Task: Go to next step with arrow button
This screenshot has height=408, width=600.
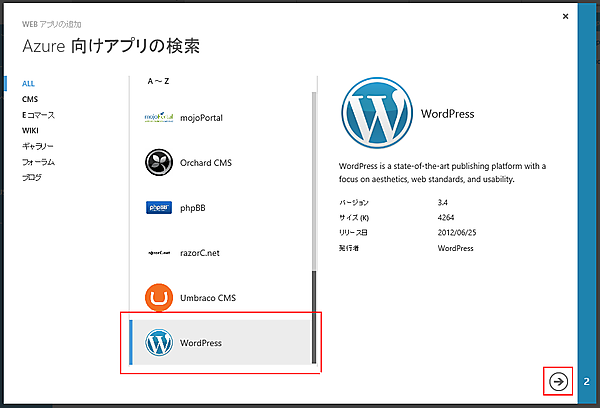Action: pyautogui.click(x=558, y=381)
